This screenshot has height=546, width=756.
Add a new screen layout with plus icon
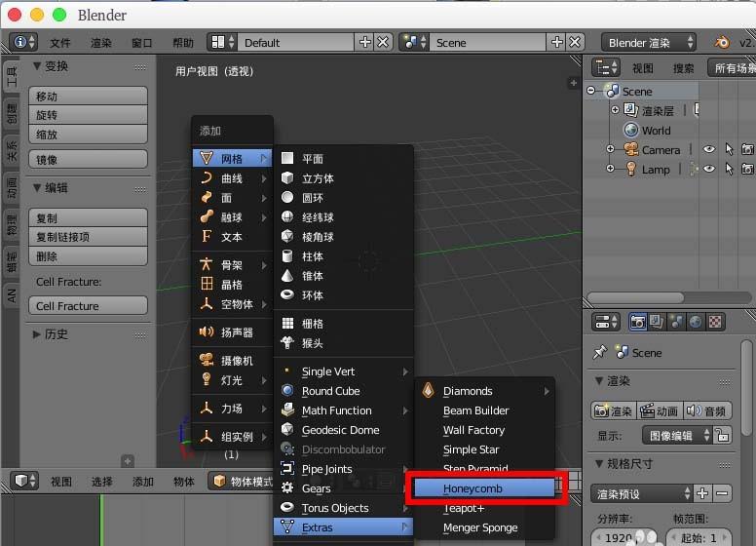365,43
